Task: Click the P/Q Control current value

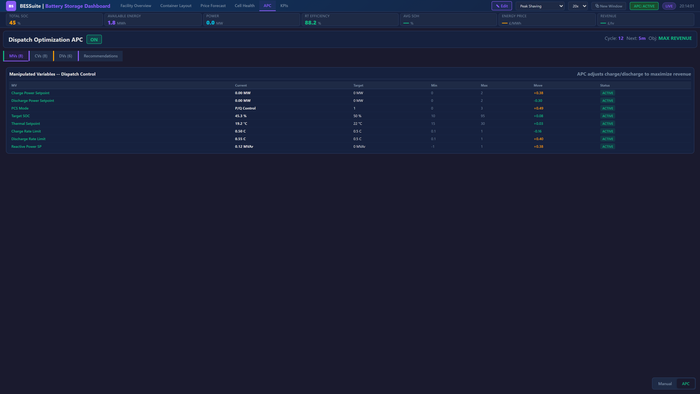Action: (x=246, y=108)
